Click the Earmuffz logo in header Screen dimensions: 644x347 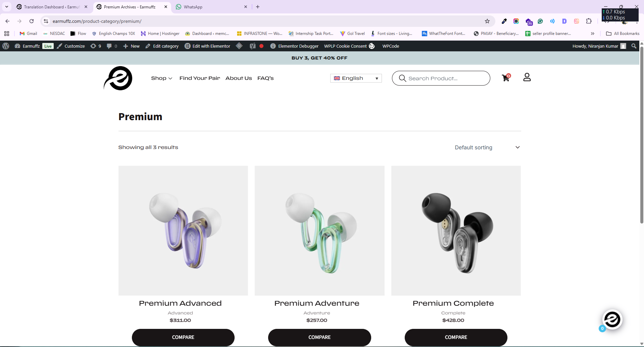[118, 78]
